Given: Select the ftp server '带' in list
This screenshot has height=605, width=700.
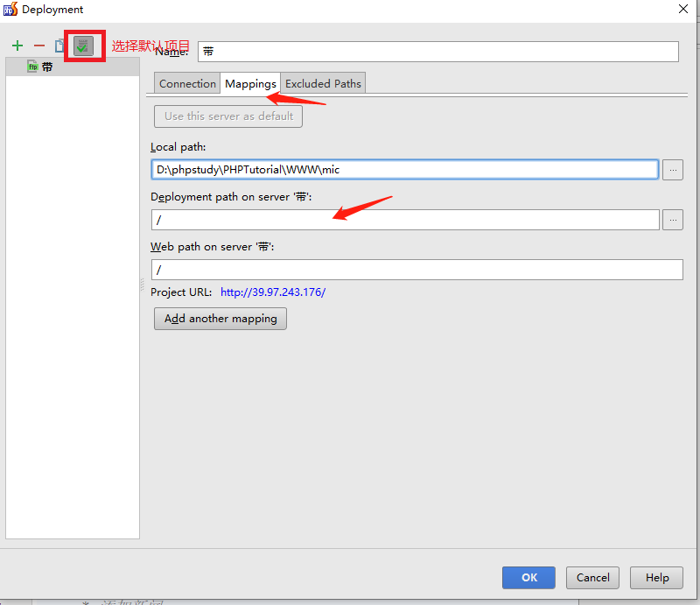Looking at the screenshot, I should click(73, 67).
